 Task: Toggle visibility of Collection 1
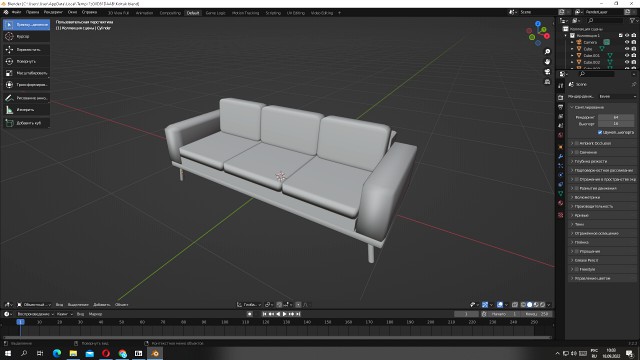(627, 36)
